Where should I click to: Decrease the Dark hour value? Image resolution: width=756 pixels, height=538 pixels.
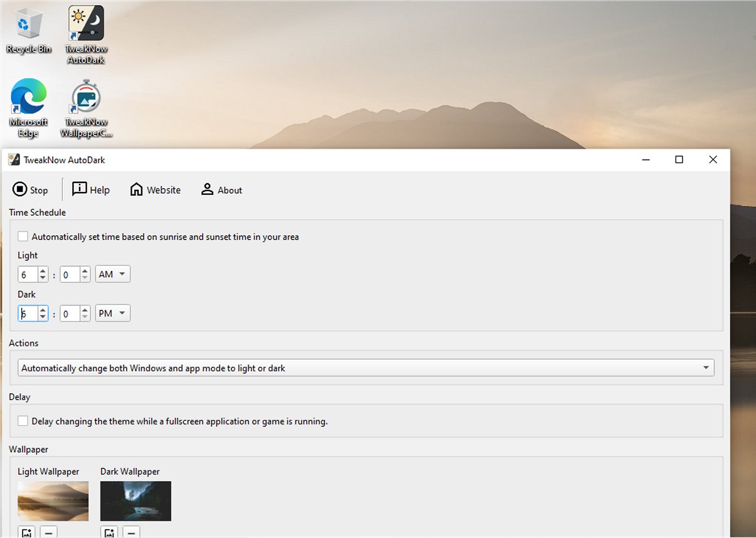click(x=43, y=317)
